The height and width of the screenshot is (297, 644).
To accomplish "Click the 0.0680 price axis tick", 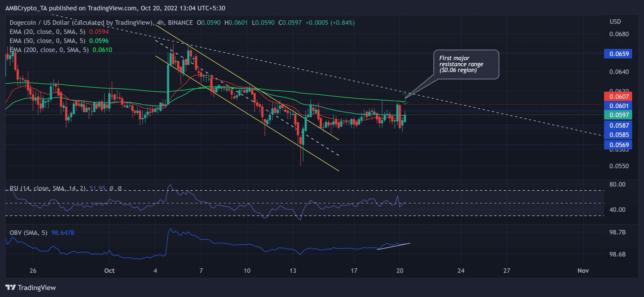I will pyautogui.click(x=619, y=34).
